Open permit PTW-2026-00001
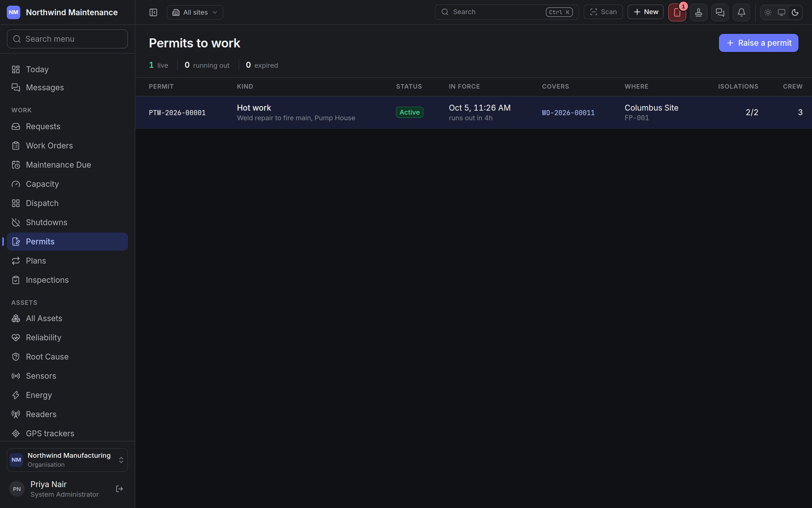The image size is (812, 508). point(177,113)
